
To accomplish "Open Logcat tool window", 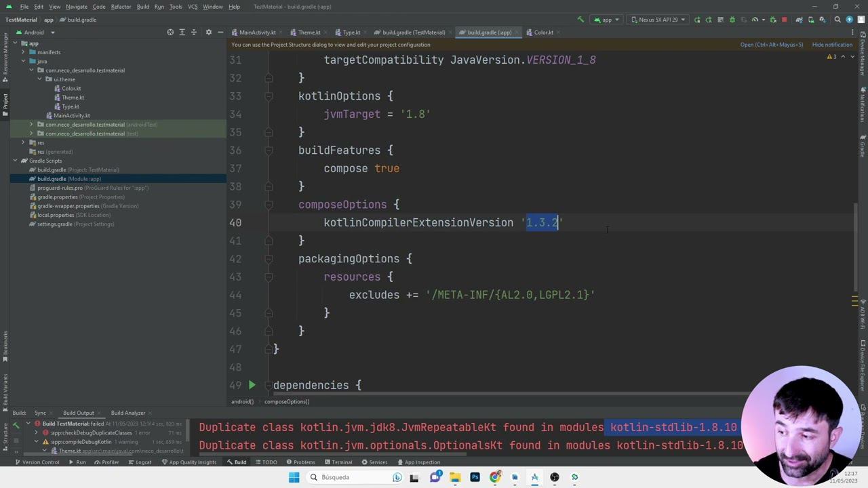I will 139,462.
